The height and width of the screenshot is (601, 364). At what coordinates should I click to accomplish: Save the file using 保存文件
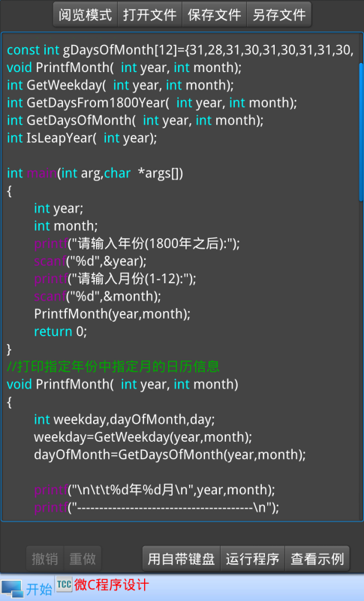215,14
